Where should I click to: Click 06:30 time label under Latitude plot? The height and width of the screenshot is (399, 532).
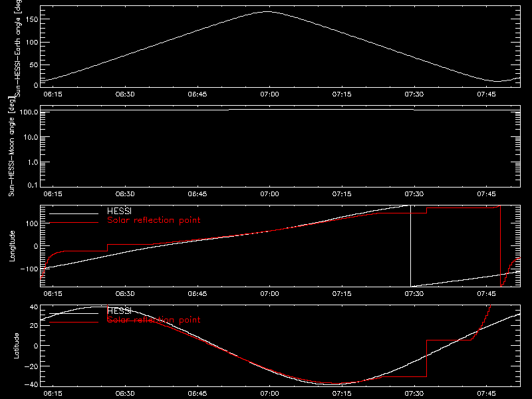pos(125,394)
